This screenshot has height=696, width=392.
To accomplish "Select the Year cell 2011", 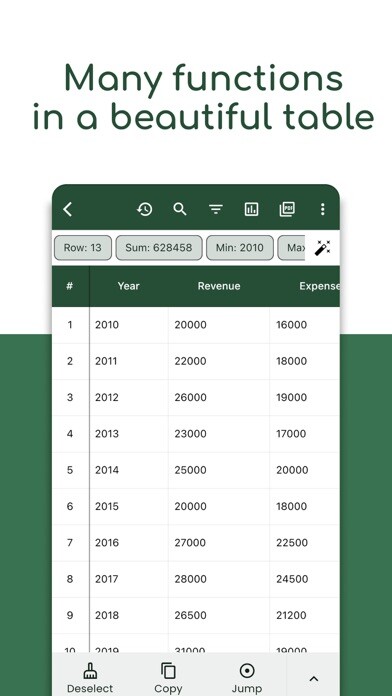I will click(129, 361).
